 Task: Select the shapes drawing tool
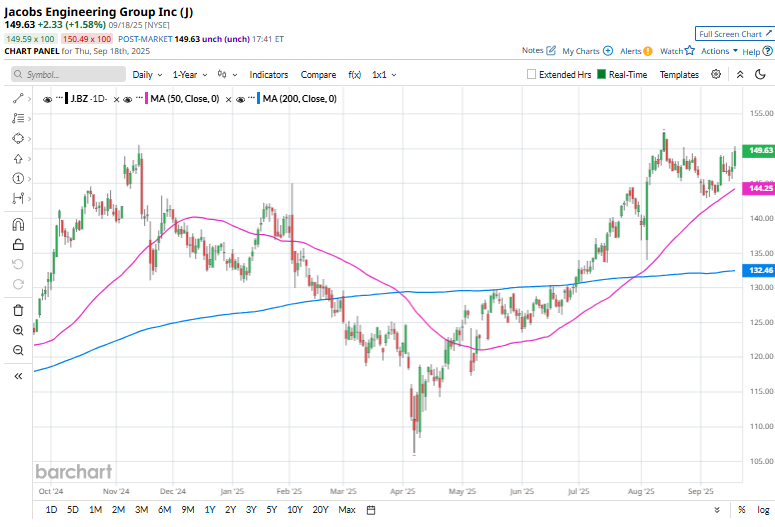(18, 138)
